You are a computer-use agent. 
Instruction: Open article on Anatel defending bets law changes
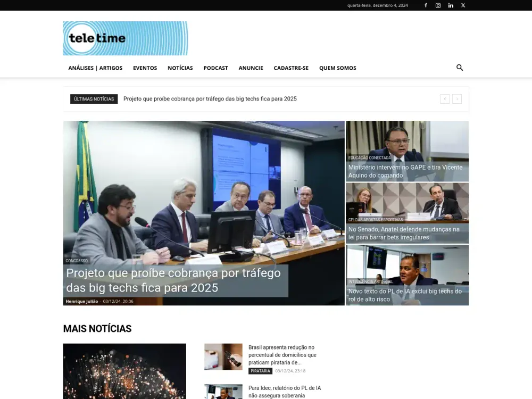(x=404, y=233)
